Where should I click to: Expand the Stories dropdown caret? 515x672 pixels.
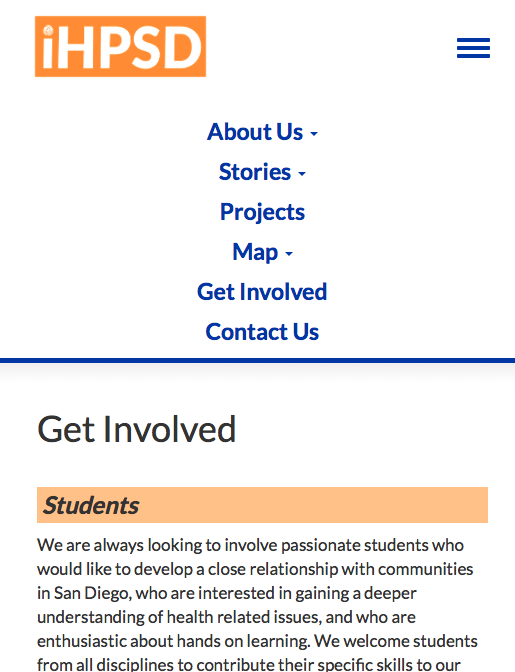(x=302, y=174)
